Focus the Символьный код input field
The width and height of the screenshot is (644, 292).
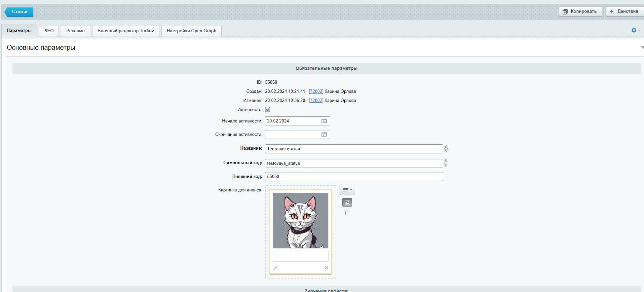tap(354, 163)
